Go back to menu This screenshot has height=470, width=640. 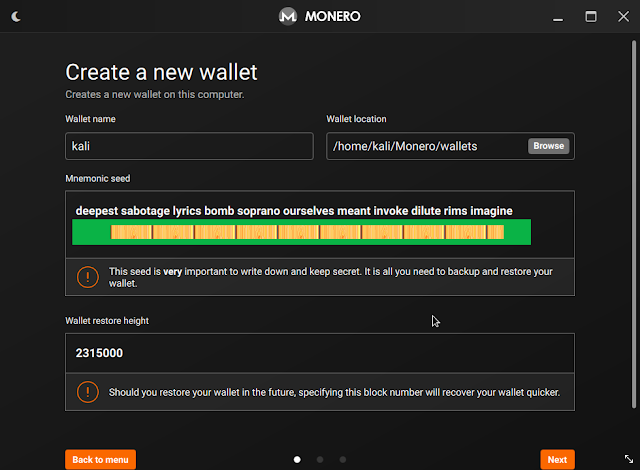tap(100, 460)
